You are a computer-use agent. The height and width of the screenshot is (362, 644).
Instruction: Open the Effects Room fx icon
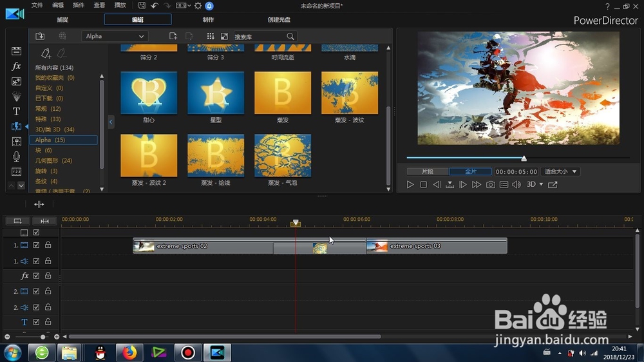[17, 66]
